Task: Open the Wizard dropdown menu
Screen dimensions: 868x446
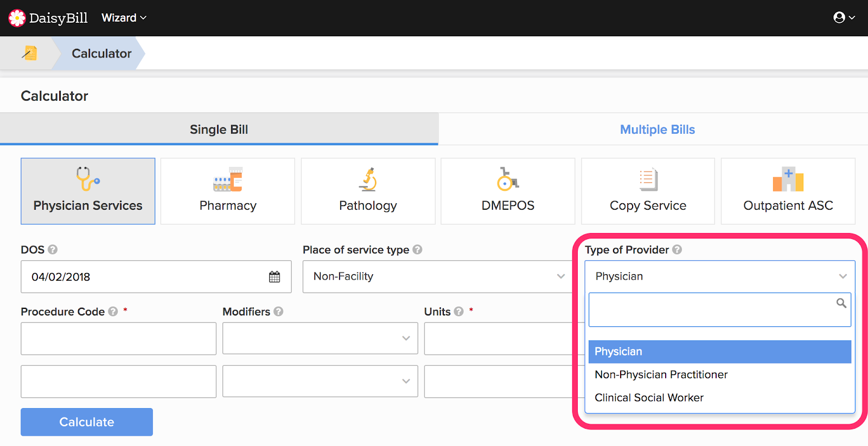Action: (124, 18)
